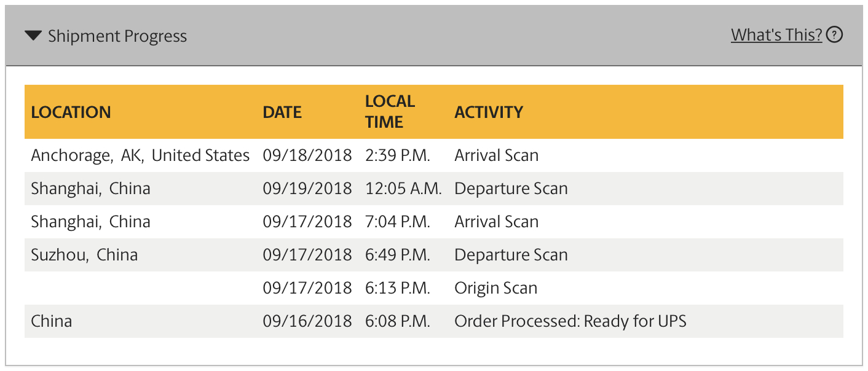Select the 09/19/2018 date cell
The height and width of the screenshot is (371, 868).
point(307,189)
